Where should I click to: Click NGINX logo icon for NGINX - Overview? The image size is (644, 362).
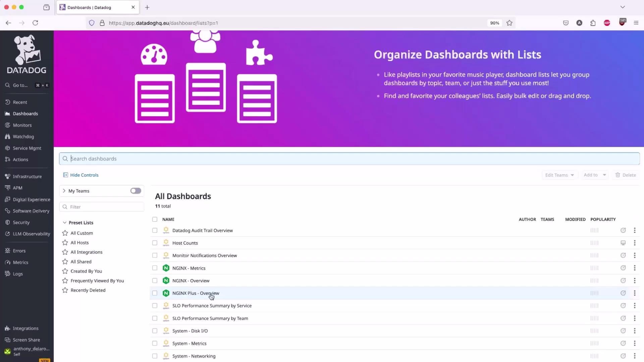tap(166, 281)
